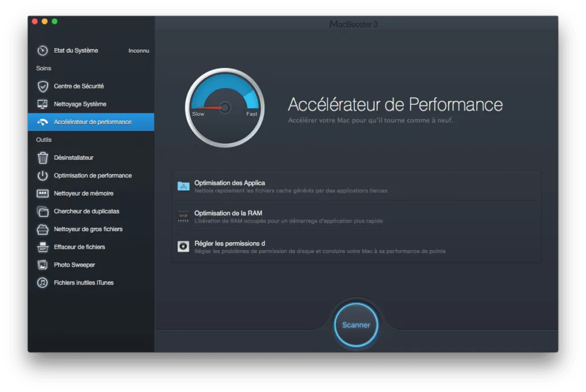Select Fichiers inutiles iTunes

(83, 282)
